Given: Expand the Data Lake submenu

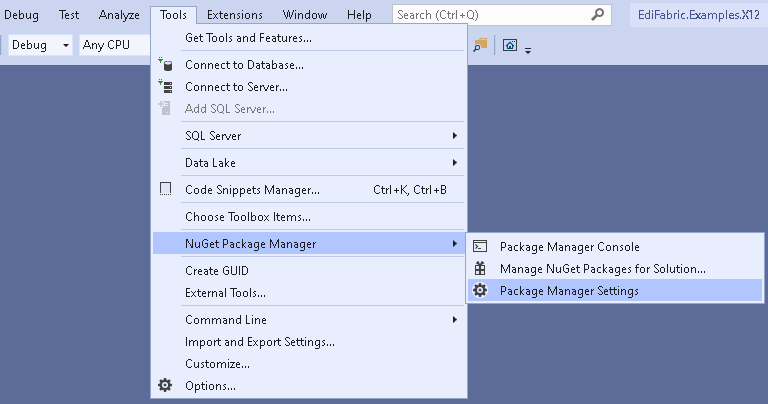Looking at the screenshot, I should (309, 163).
